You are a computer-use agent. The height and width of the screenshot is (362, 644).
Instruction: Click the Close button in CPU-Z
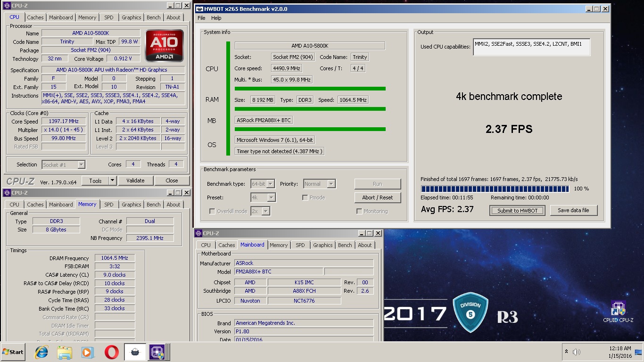[172, 181]
